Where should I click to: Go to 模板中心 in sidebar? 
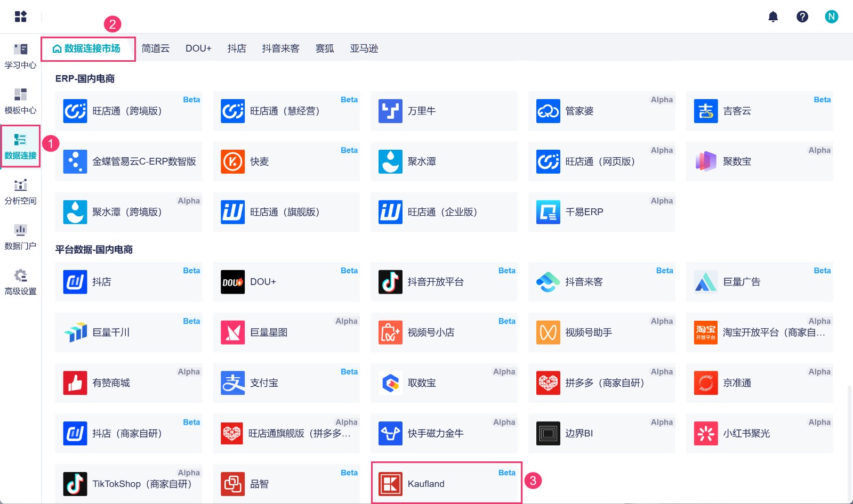coord(20,102)
